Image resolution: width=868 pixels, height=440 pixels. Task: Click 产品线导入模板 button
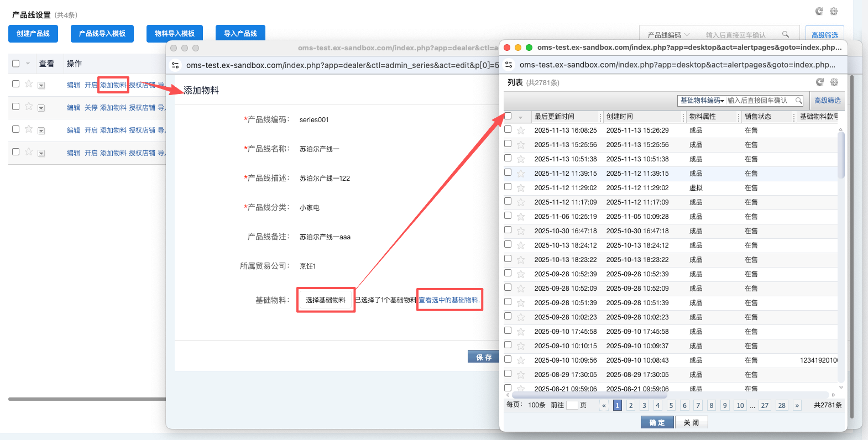click(x=102, y=34)
